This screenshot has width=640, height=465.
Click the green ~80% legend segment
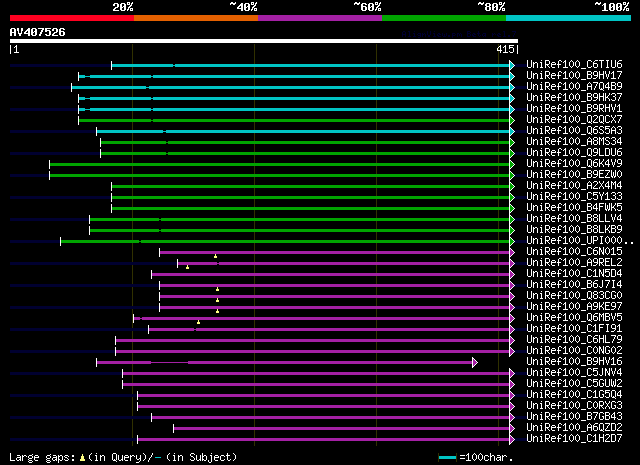click(444, 18)
